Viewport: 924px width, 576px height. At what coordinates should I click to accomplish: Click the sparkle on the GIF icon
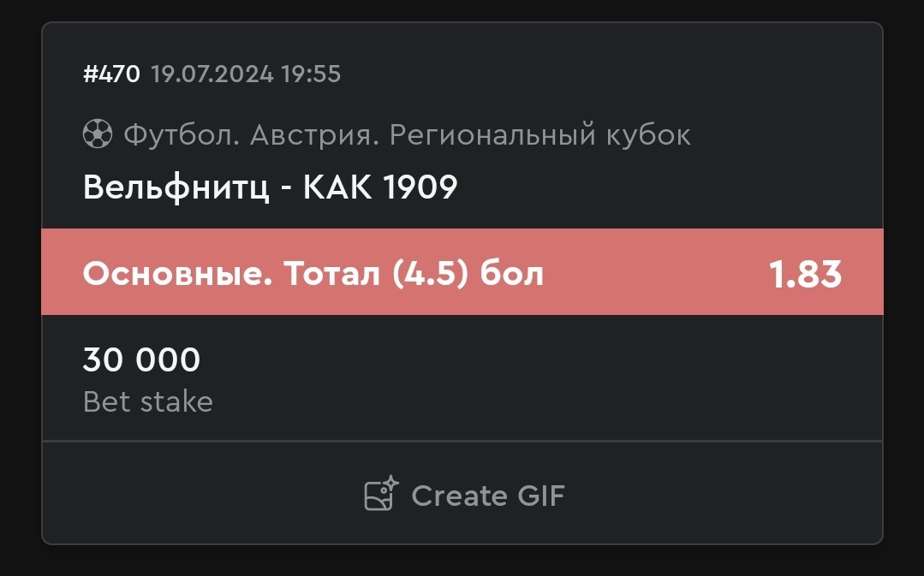pyautogui.click(x=390, y=484)
